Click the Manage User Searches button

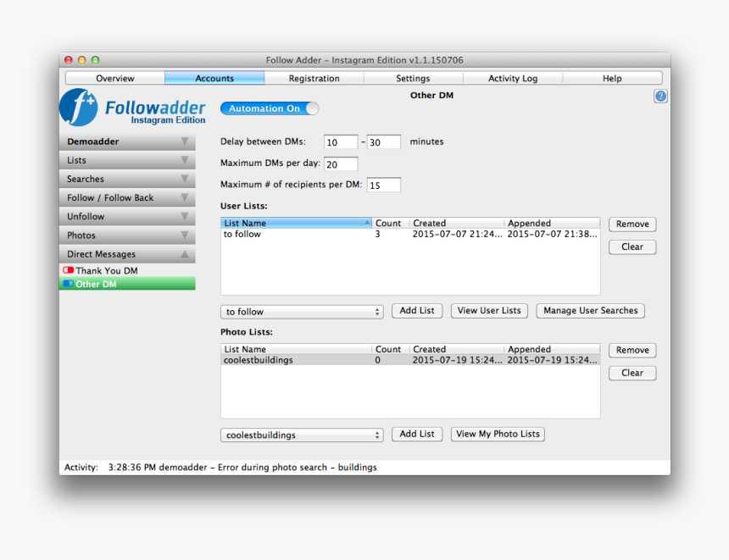pyautogui.click(x=591, y=310)
